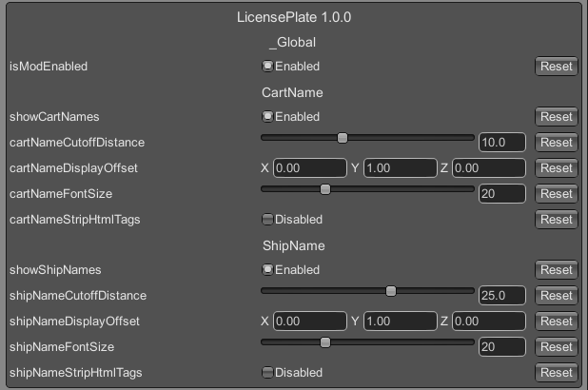Viewport: 588px width, 390px height.
Task: Click the CartName section header
Action: point(292,92)
